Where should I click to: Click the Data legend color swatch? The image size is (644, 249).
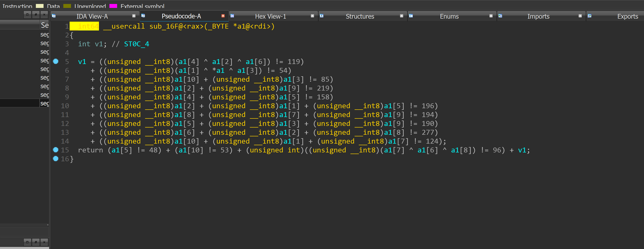pos(40,6)
